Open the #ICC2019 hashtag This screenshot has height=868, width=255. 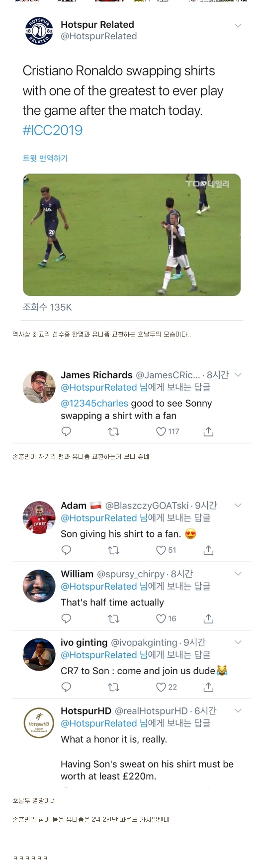pos(53,130)
